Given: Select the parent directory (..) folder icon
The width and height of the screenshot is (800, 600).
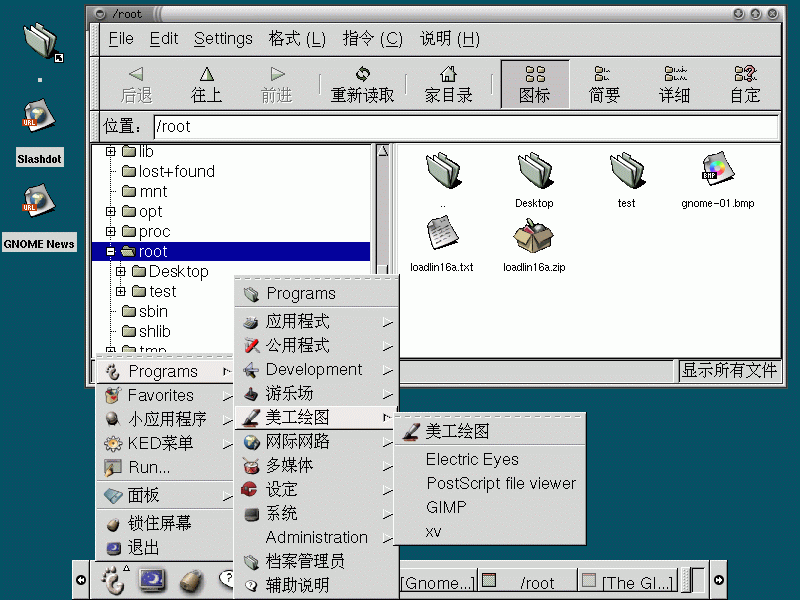Looking at the screenshot, I should tap(443, 171).
